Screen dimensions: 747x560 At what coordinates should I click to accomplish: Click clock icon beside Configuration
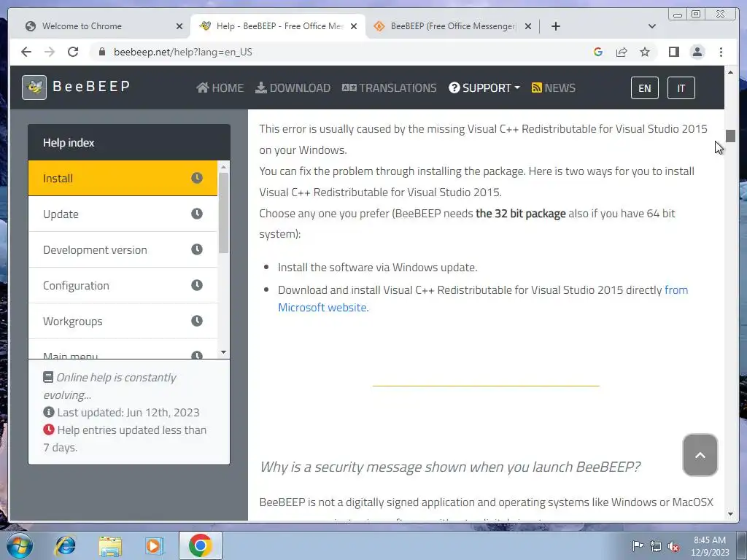coord(197,285)
